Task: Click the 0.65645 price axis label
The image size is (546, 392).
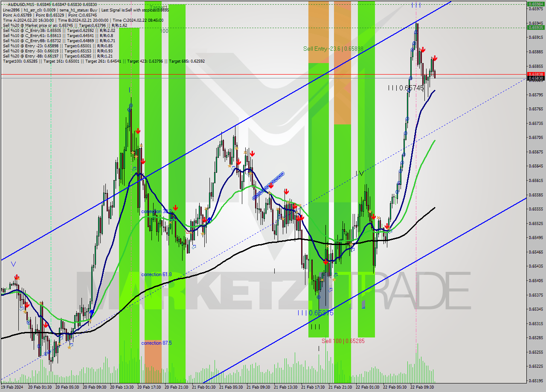Action: pyautogui.click(x=536, y=166)
